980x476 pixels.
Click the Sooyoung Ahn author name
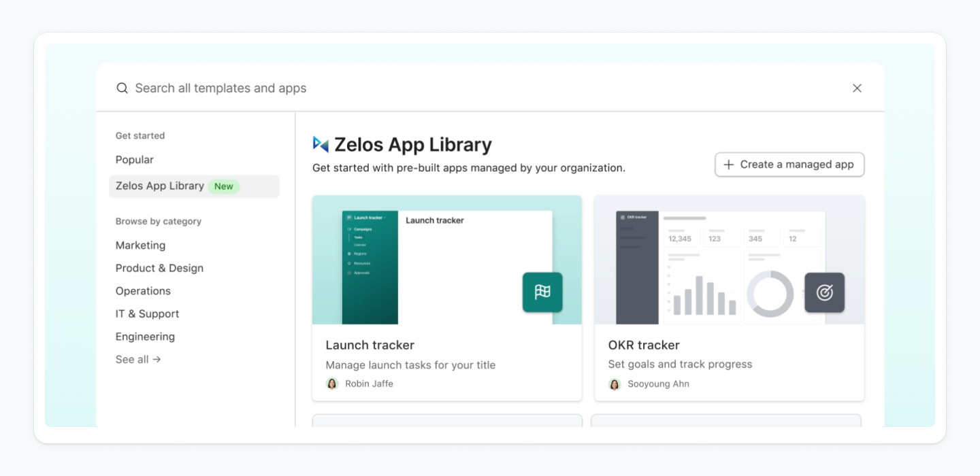pos(658,384)
